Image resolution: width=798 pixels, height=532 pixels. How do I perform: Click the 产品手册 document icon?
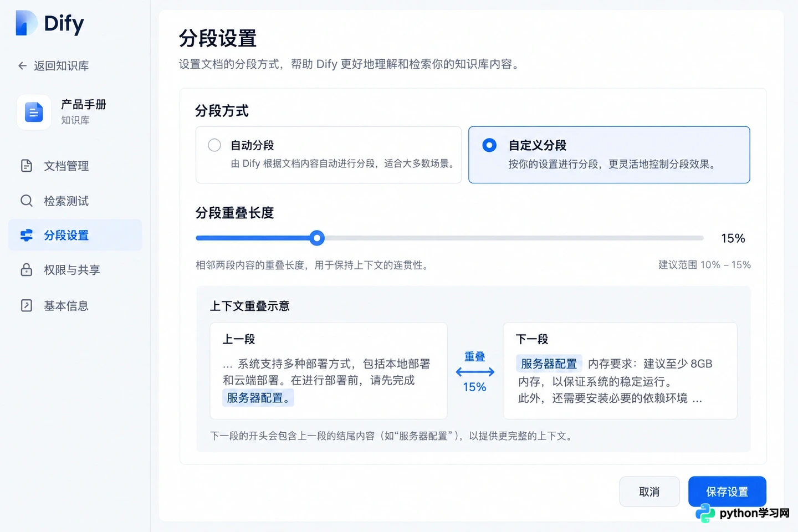pos(34,112)
